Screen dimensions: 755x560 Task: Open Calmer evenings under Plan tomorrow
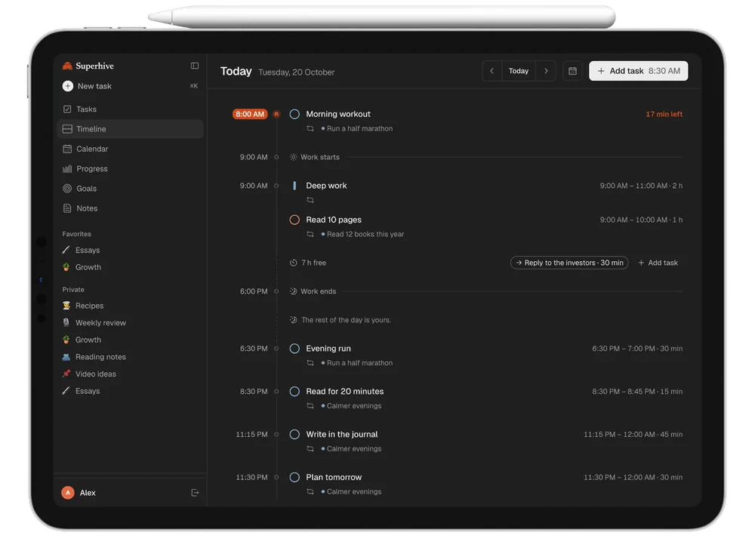[352, 491]
